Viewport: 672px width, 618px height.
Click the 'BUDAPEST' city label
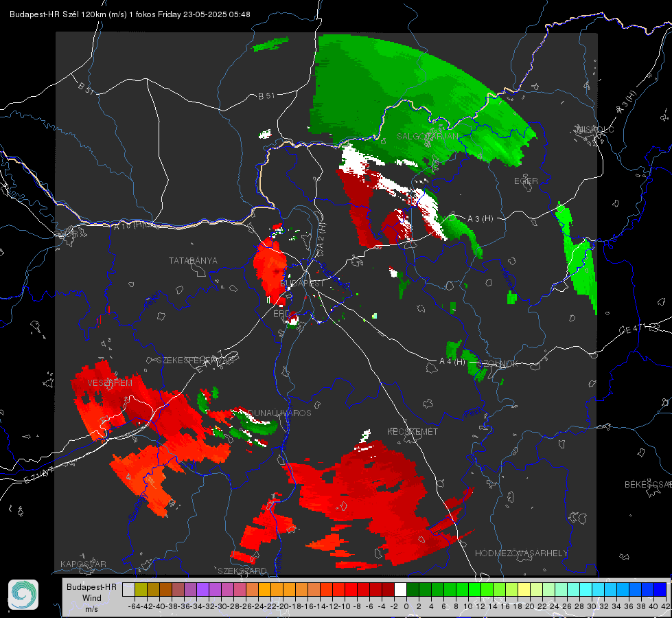[303, 284]
